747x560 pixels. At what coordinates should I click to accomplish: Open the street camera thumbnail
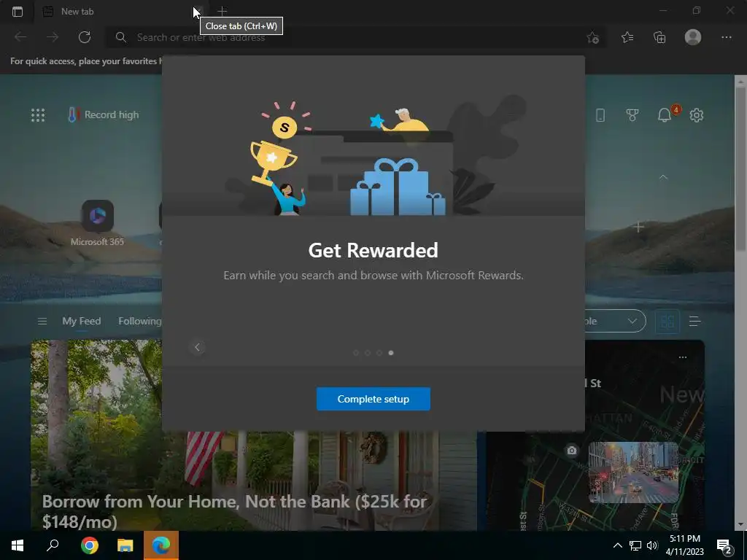(634, 472)
